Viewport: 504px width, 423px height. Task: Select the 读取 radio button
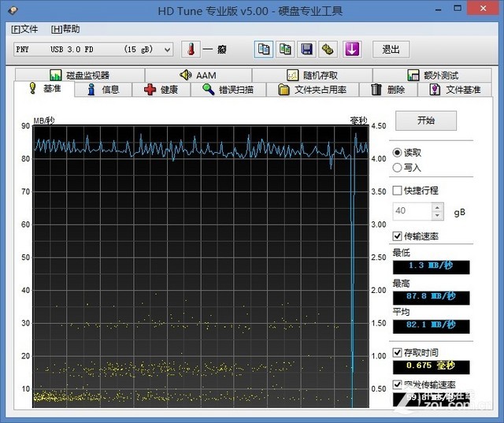[x=397, y=153]
